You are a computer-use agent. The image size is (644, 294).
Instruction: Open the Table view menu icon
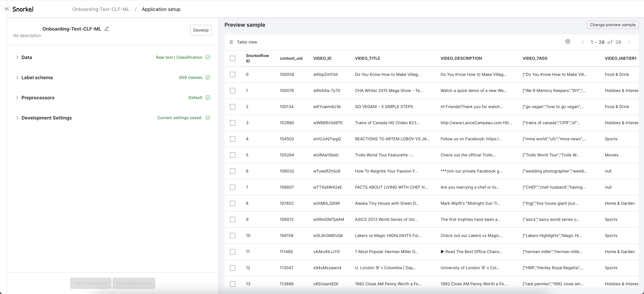click(x=231, y=42)
